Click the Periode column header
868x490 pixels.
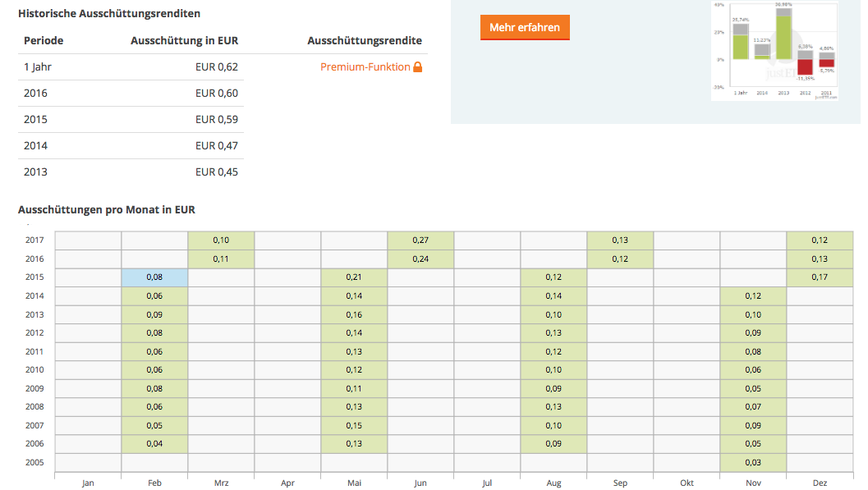(44, 40)
